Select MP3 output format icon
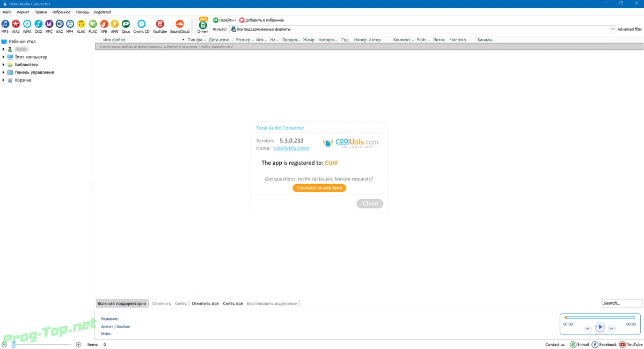 (5, 26)
